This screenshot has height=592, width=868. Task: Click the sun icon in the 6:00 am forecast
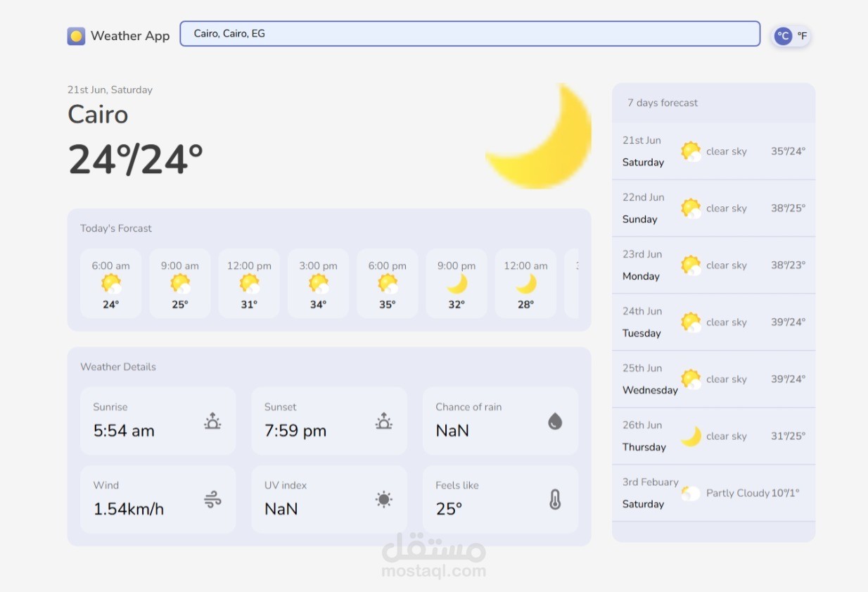(x=111, y=284)
